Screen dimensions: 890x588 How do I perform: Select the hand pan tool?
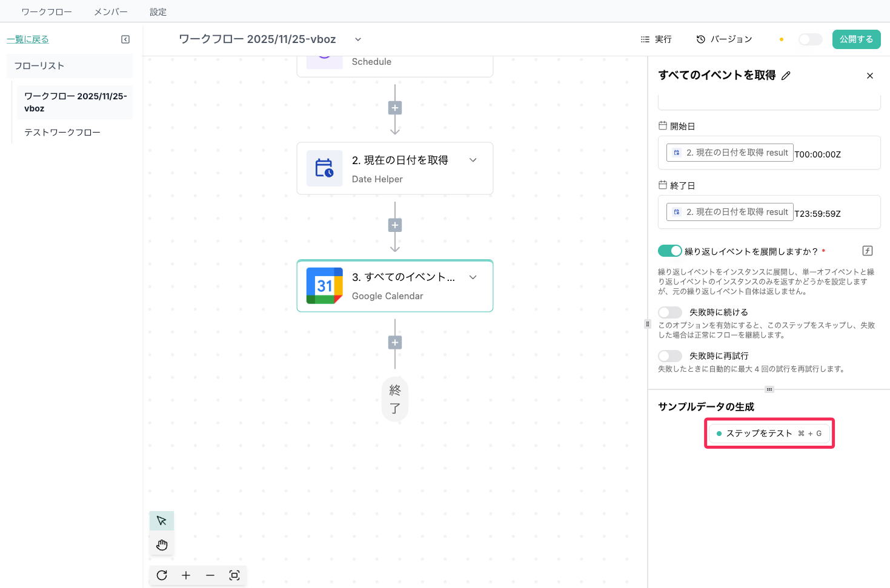[162, 545]
